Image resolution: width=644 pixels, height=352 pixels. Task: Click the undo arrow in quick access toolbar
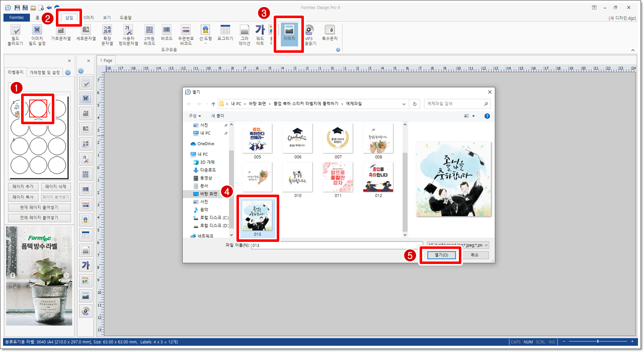(49, 8)
